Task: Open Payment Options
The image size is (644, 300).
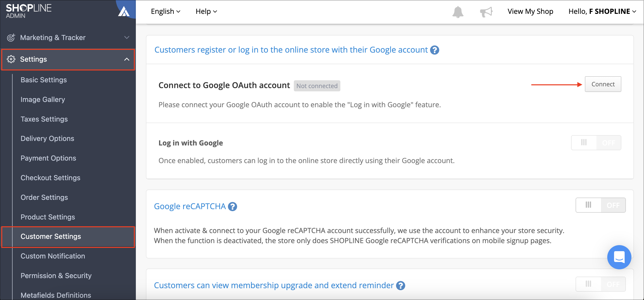Action: [48, 158]
